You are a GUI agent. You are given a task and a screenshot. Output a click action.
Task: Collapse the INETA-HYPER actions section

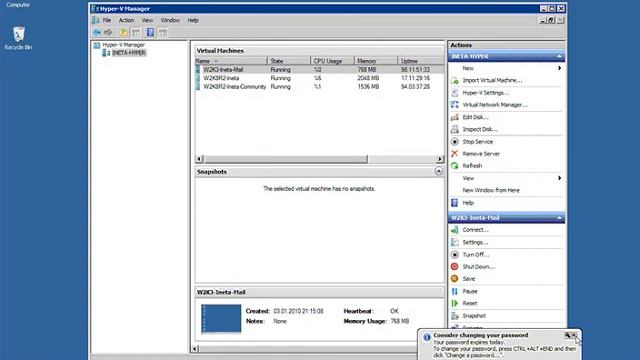coord(559,56)
